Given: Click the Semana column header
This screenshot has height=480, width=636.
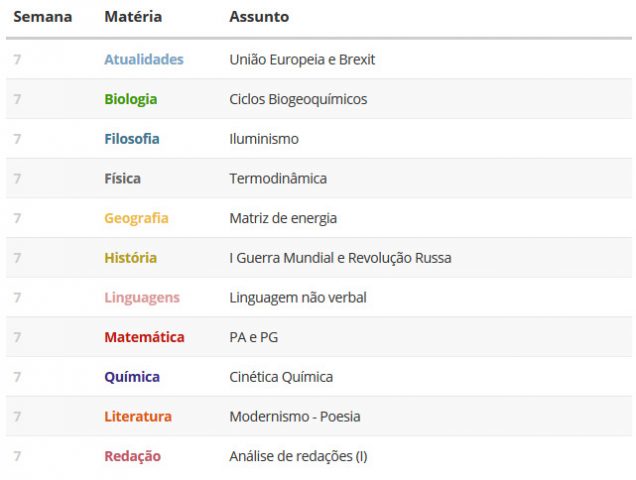Looking at the screenshot, I should [x=43, y=17].
